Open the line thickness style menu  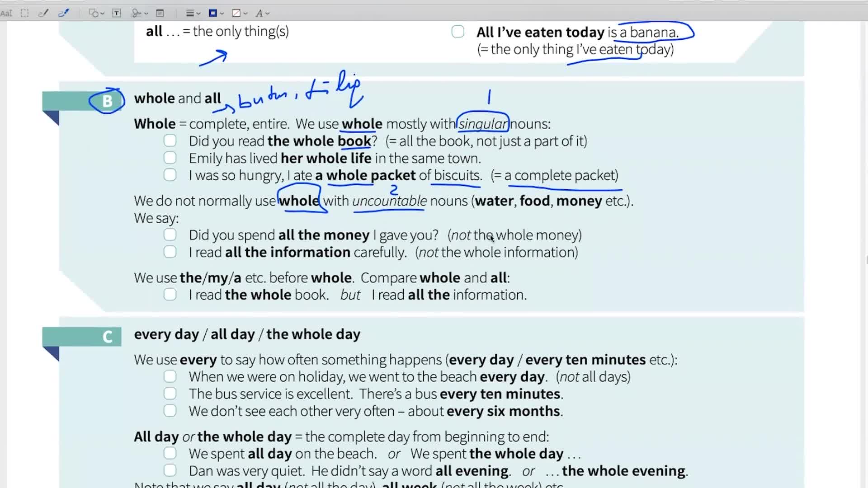[193, 13]
